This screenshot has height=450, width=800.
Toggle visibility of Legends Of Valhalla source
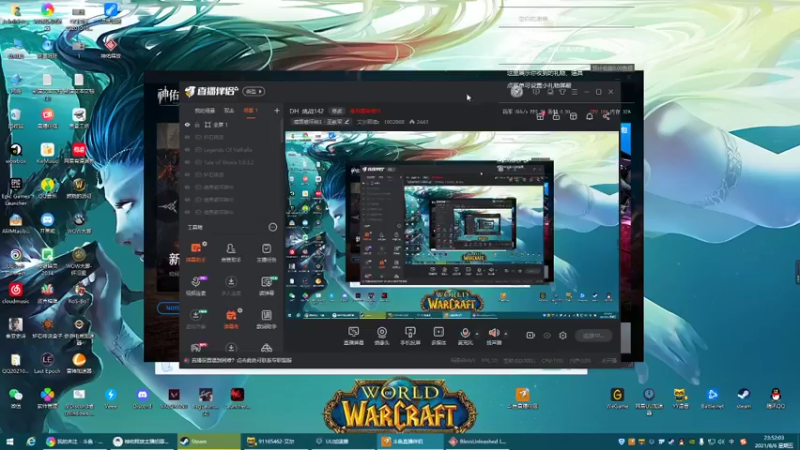187,150
